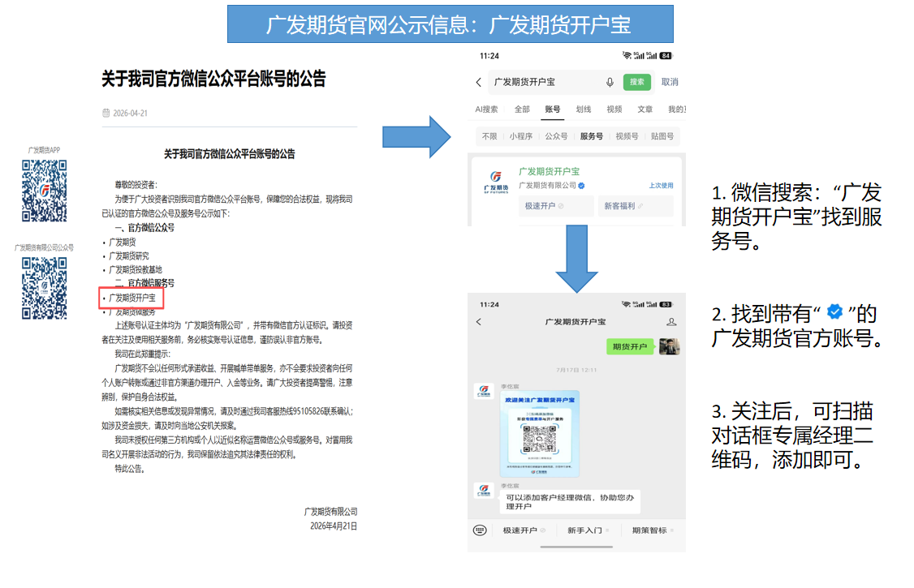Tap the battery icon showing 84
914x588 pixels.
click(666, 56)
